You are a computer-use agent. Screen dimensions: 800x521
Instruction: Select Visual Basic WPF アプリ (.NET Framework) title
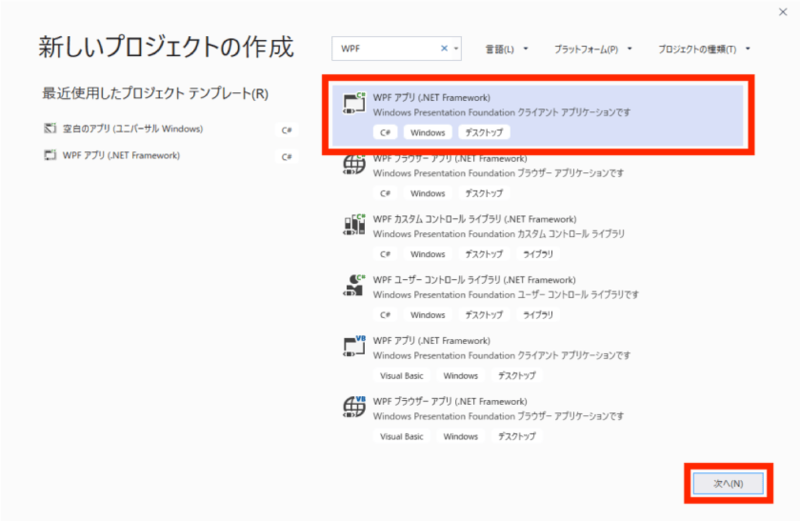pos(432,340)
